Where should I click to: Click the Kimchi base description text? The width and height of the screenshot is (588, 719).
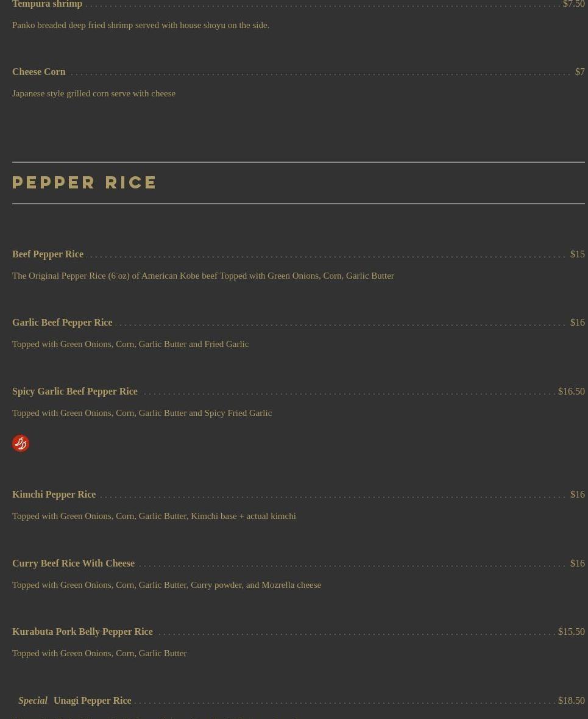[x=154, y=516]
